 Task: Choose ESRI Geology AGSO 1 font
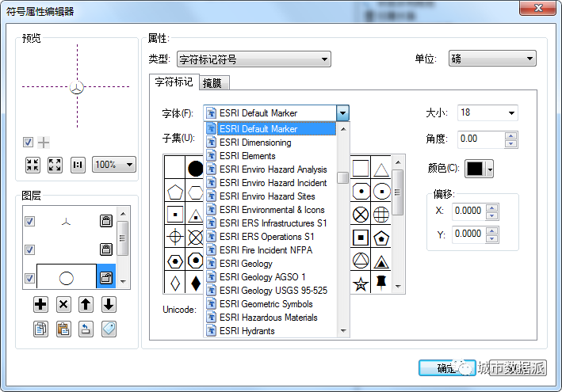(271, 277)
